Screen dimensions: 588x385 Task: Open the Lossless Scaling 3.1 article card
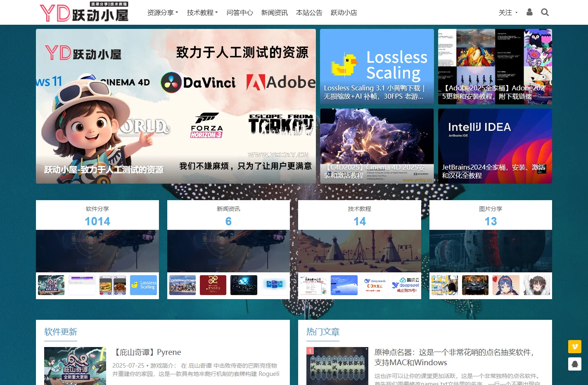pyautogui.click(x=377, y=66)
